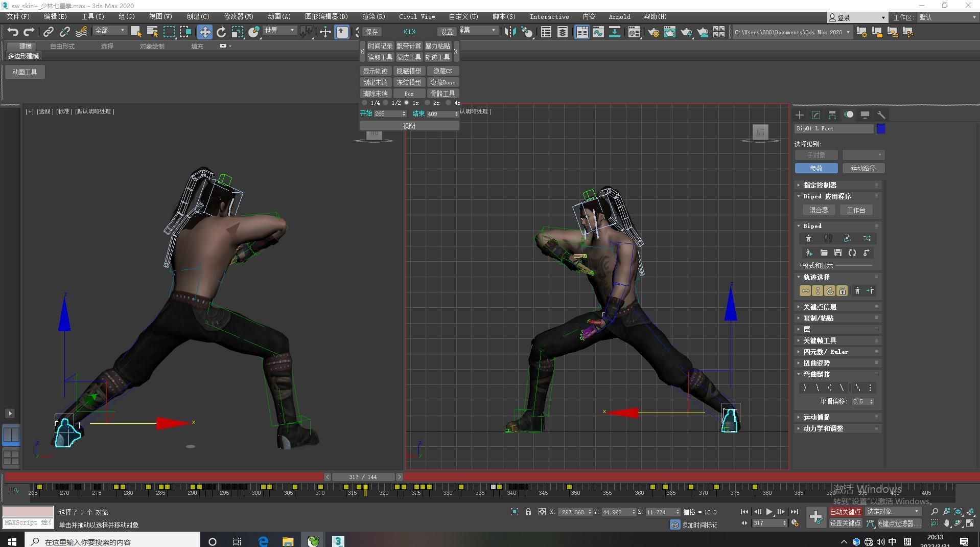
Task: Activate the Select and Move tool
Action: click(x=204, y=32)
